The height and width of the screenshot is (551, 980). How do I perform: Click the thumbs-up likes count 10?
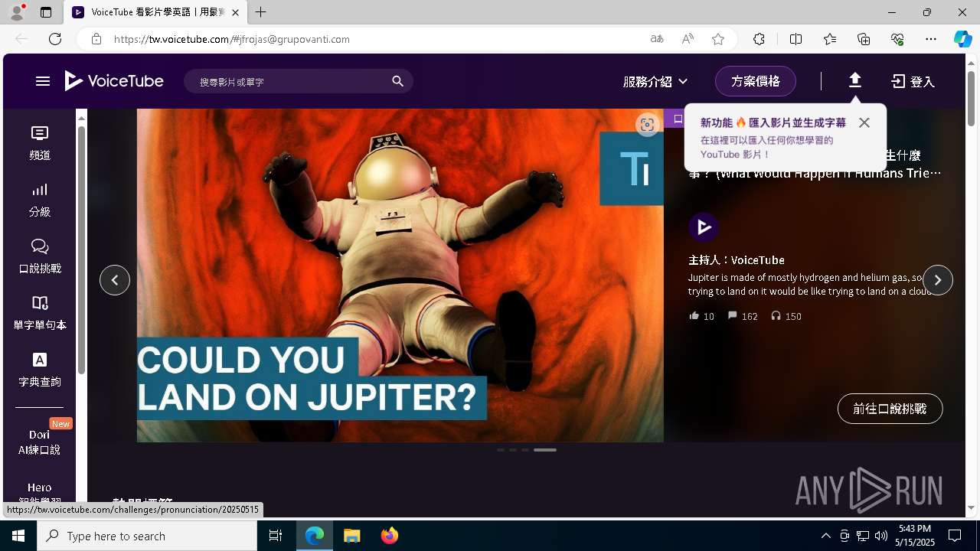702,316
